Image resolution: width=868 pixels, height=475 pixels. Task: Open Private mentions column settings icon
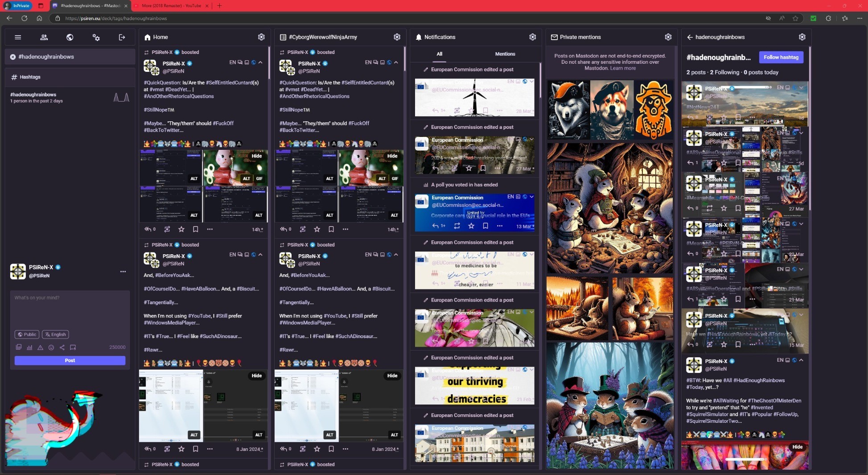coord(668,37)
